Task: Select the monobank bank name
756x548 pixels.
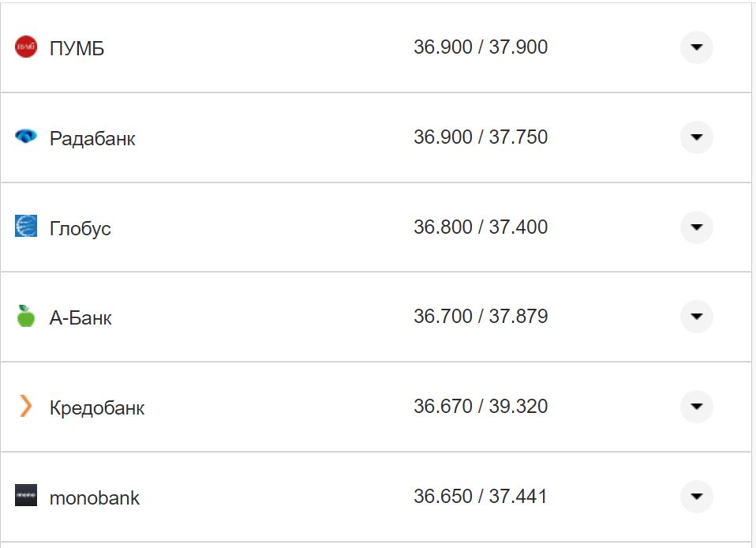Action: coord(95,498)
